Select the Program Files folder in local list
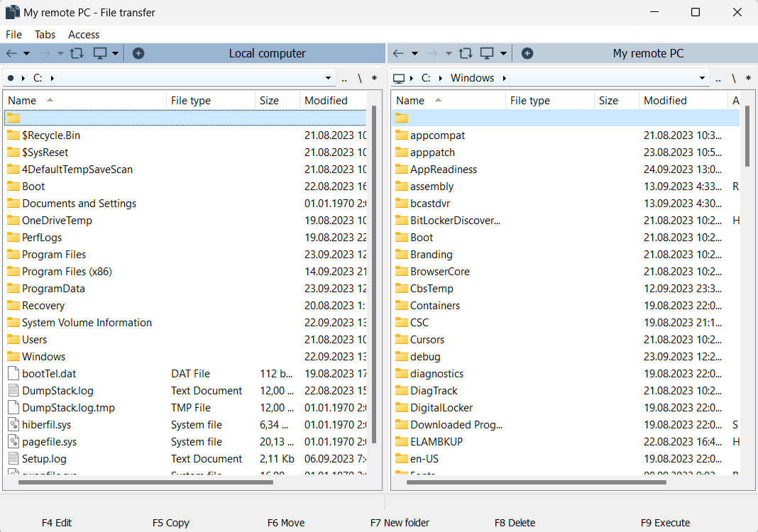Screen dimensions: 758x532 54,255
